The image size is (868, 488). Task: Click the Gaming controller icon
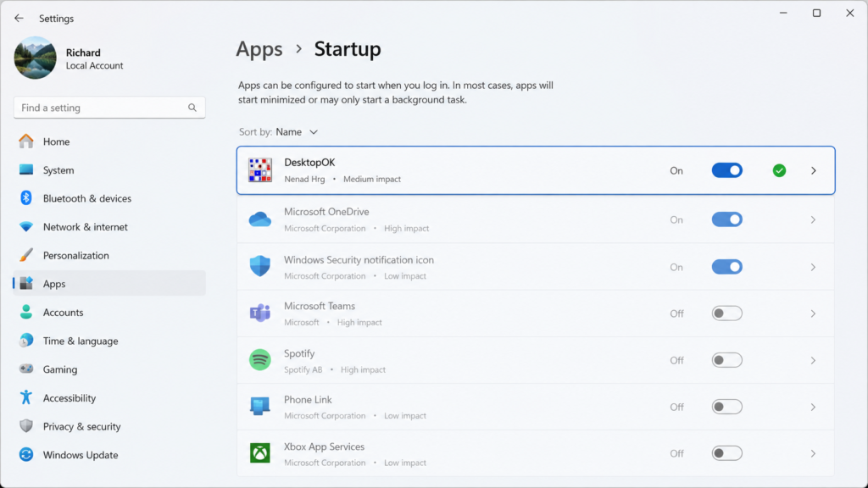coord(26,369)
